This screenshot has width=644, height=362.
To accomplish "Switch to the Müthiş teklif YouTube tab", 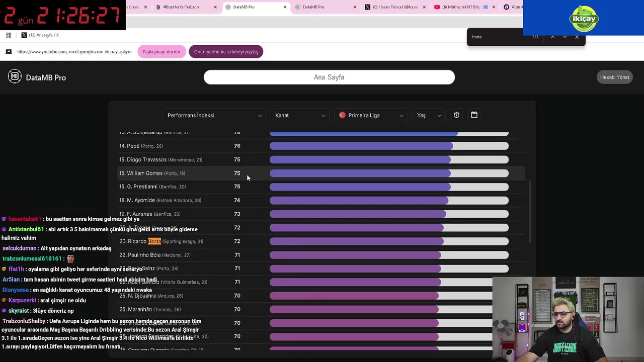I will click(x=461, y=7).
